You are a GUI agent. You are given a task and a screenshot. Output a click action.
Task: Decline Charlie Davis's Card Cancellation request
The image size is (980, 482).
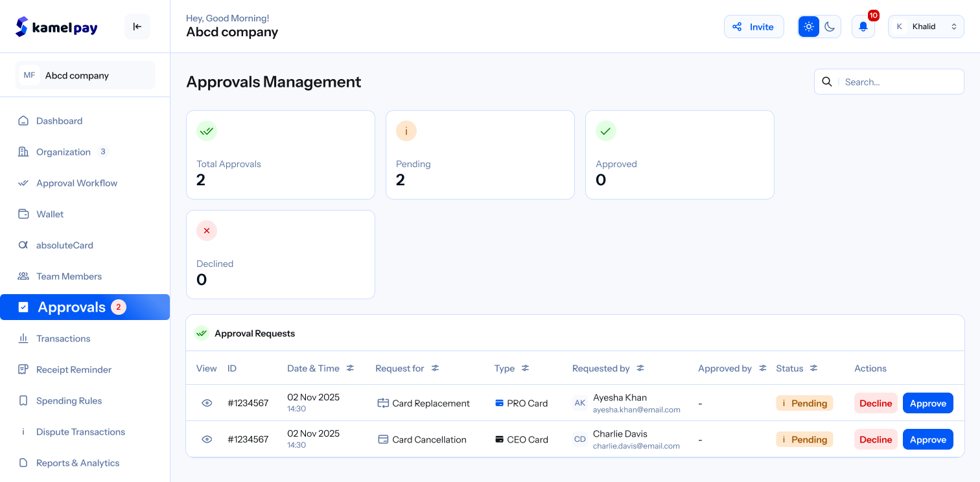point(875,439)
